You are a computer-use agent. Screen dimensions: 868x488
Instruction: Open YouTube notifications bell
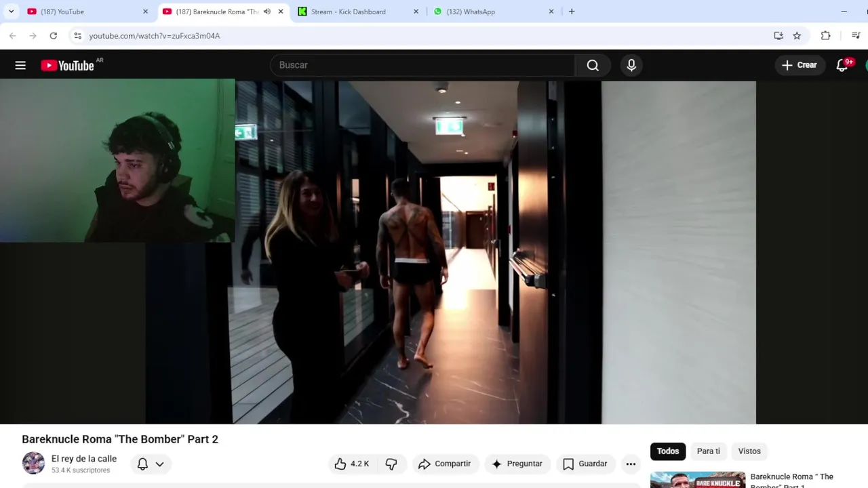click(842, 65)
